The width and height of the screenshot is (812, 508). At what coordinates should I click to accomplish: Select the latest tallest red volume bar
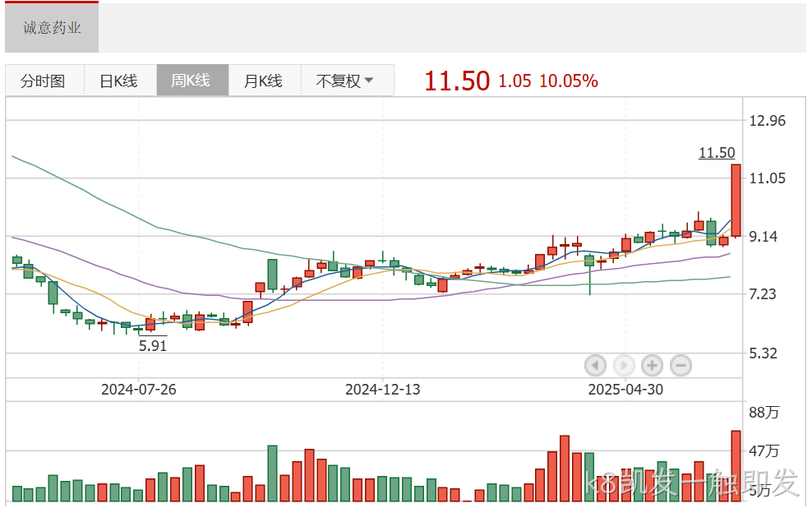(736, 466)
